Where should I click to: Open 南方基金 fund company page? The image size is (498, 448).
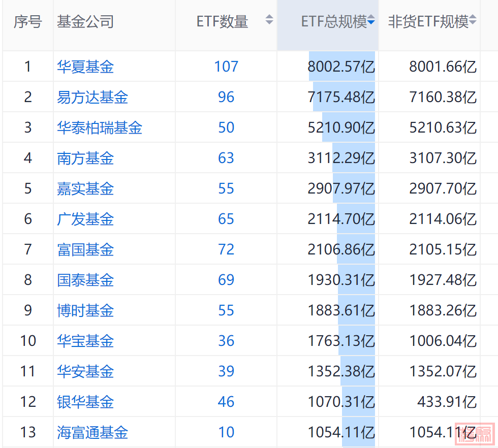pyautogui.click(x=85, y=158)
